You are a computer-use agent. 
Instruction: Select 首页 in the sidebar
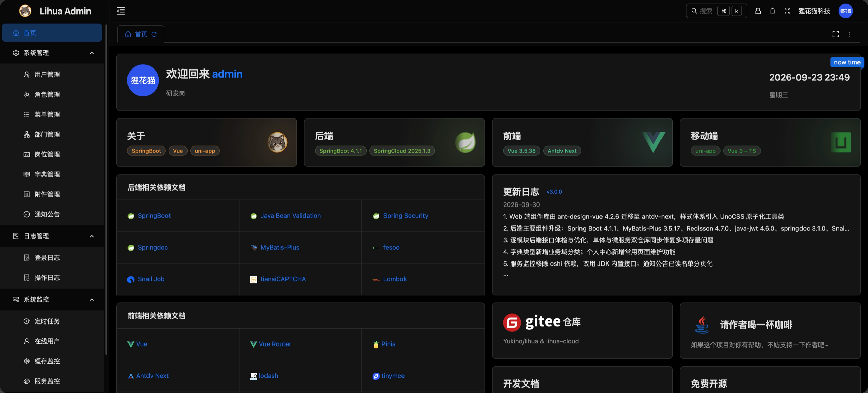tap(52, 33)
